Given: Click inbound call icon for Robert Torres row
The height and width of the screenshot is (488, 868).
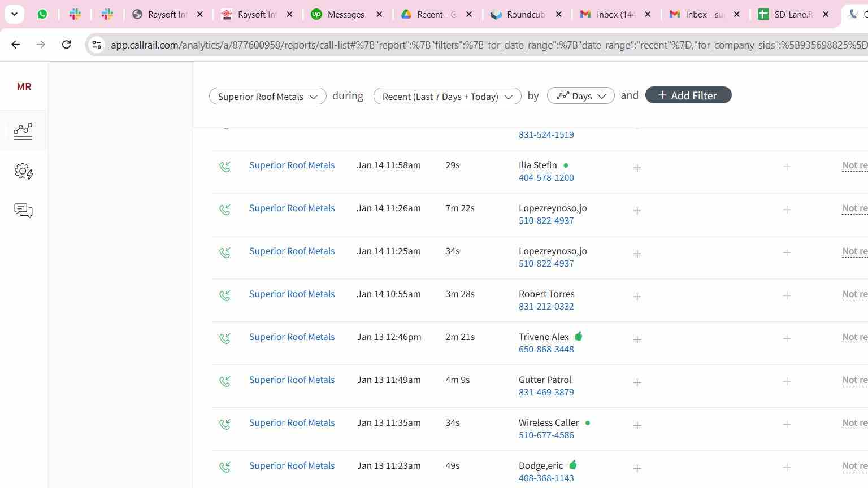Looking at the screenshot, I should (x=225, y=295).
